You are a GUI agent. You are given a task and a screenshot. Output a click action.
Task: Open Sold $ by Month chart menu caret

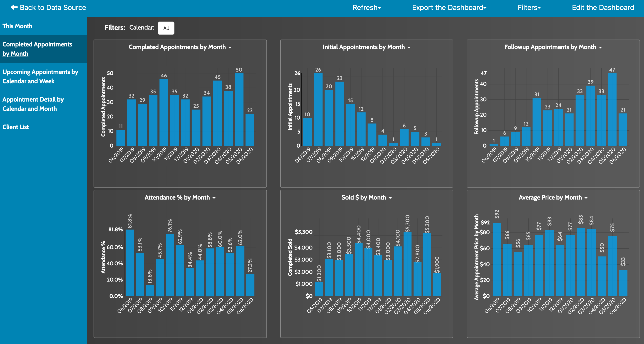[390, 198]
